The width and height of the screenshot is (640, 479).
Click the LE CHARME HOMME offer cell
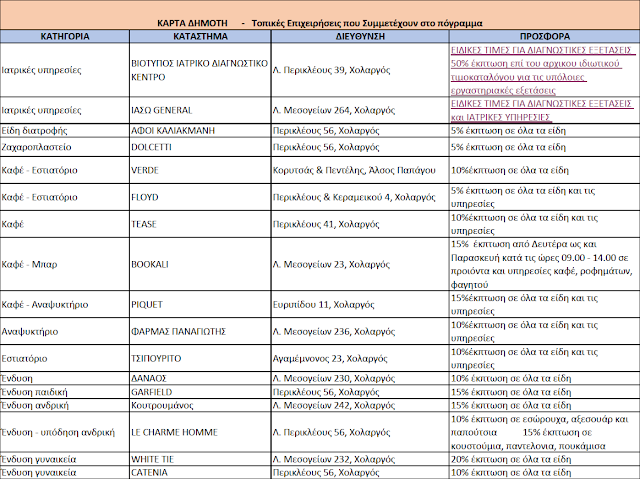click(x=544, y=432)
